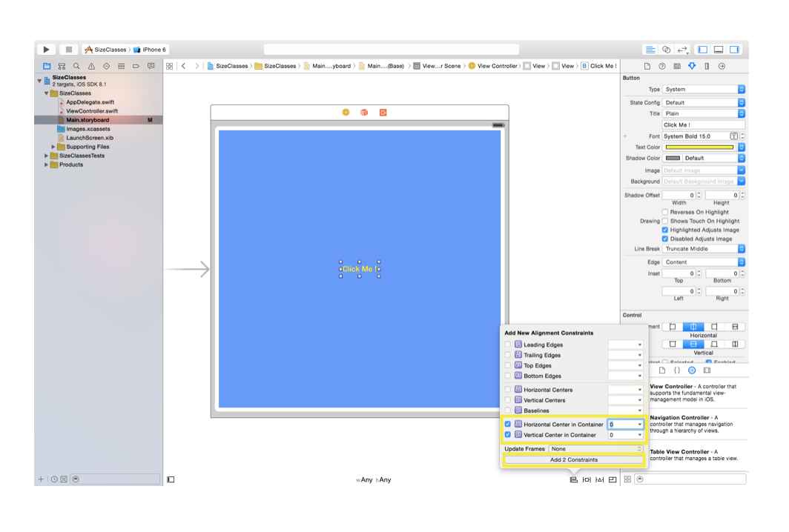789x532 pixels.
Task: Select the Code Snippet library icon
Action: click(x=677, y=370)
